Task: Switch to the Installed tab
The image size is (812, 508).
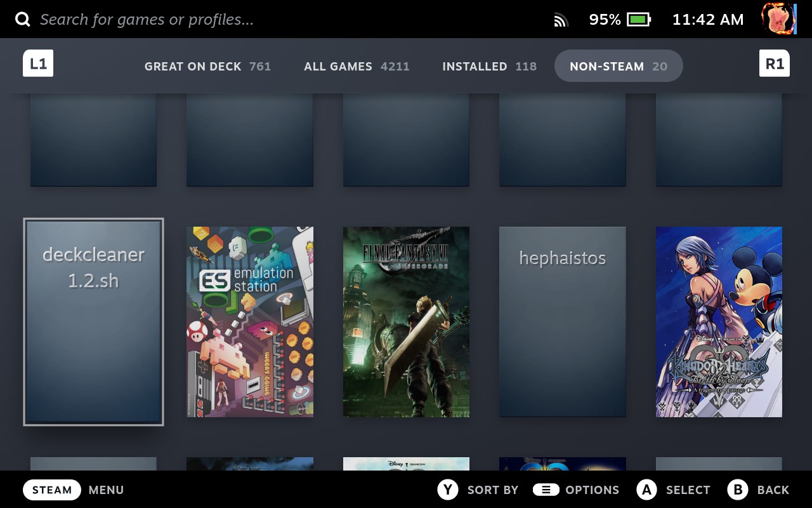Action: click(489, 66)
